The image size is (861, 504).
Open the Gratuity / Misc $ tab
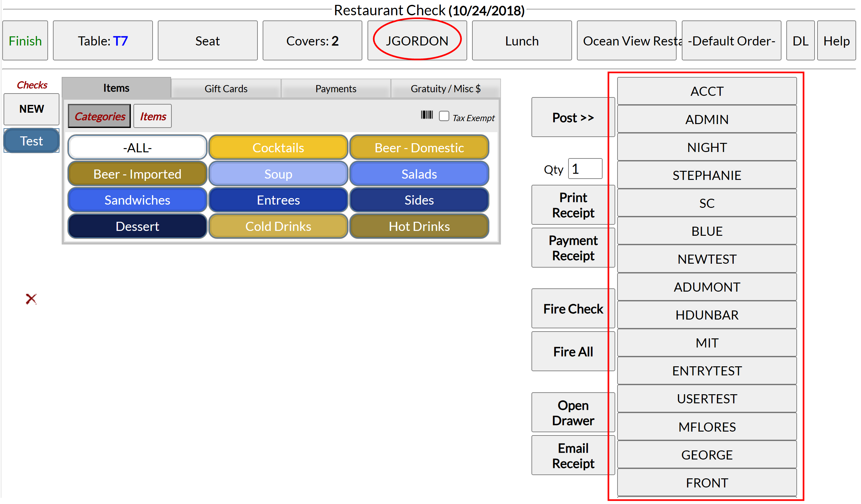click(x=445, y=89)
